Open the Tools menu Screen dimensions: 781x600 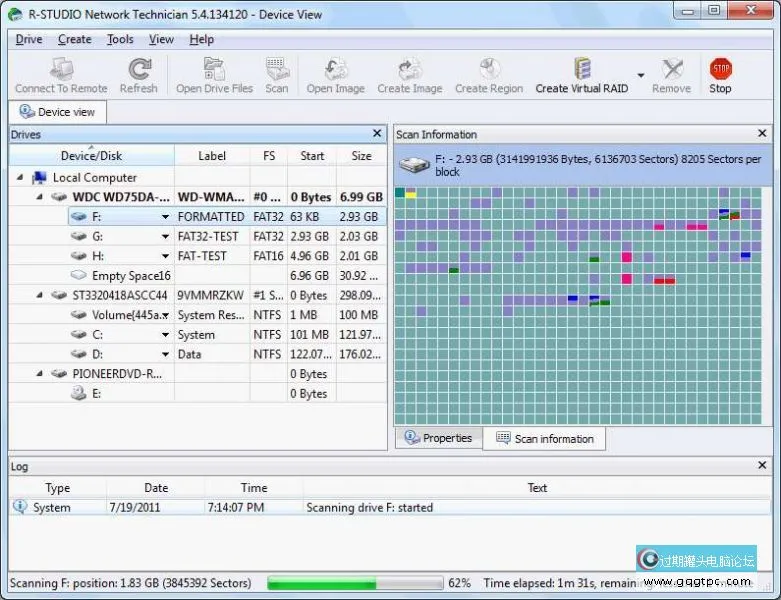[x=120, y=39]
